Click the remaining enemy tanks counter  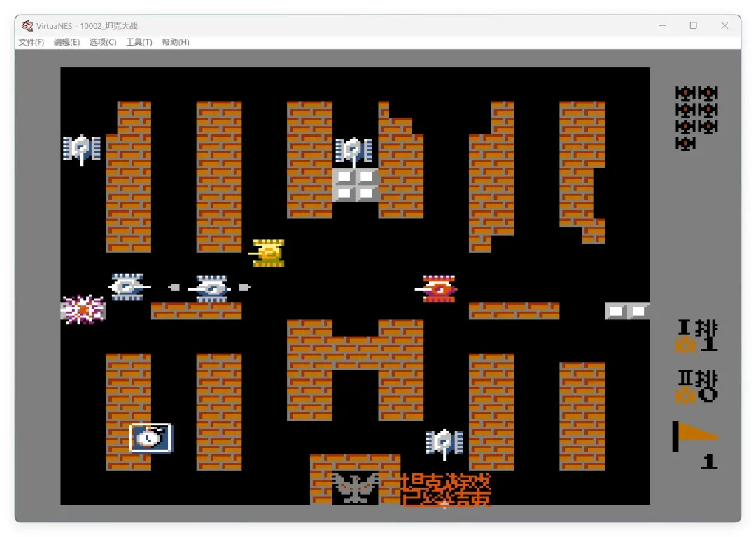click(696, 118)
